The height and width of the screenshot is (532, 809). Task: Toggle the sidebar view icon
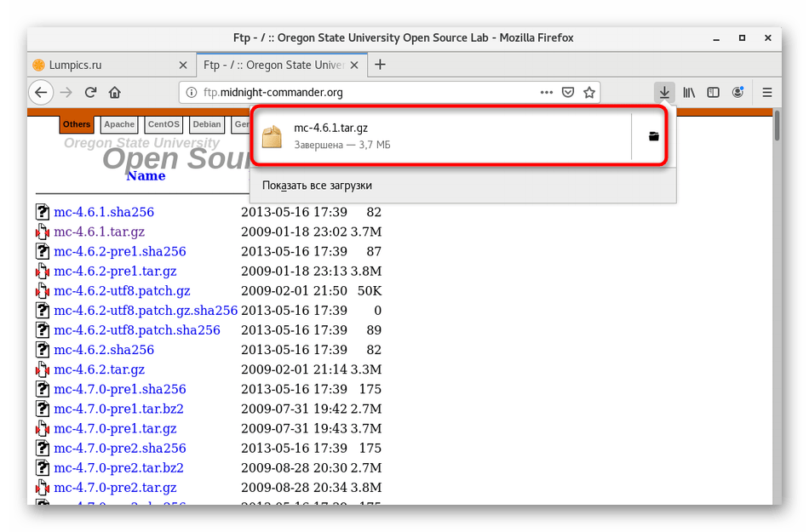tap(714, 92)
